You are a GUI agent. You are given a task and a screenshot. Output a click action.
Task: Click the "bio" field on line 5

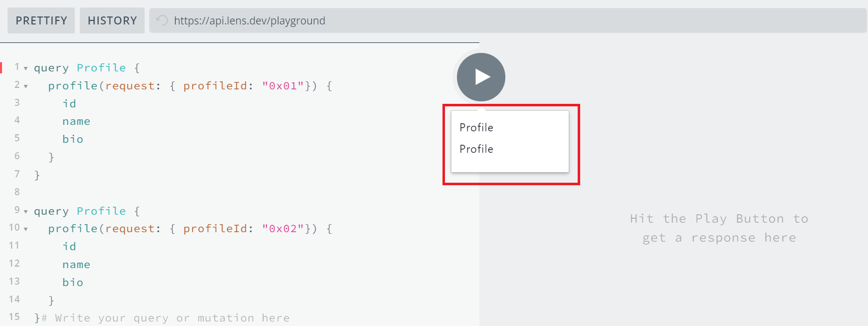point(73,139)
